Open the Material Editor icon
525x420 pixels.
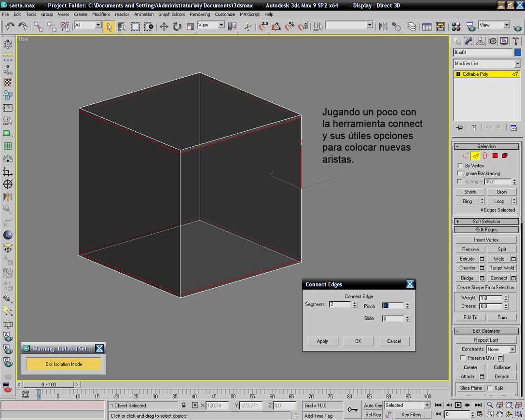(x=456, y=27)
